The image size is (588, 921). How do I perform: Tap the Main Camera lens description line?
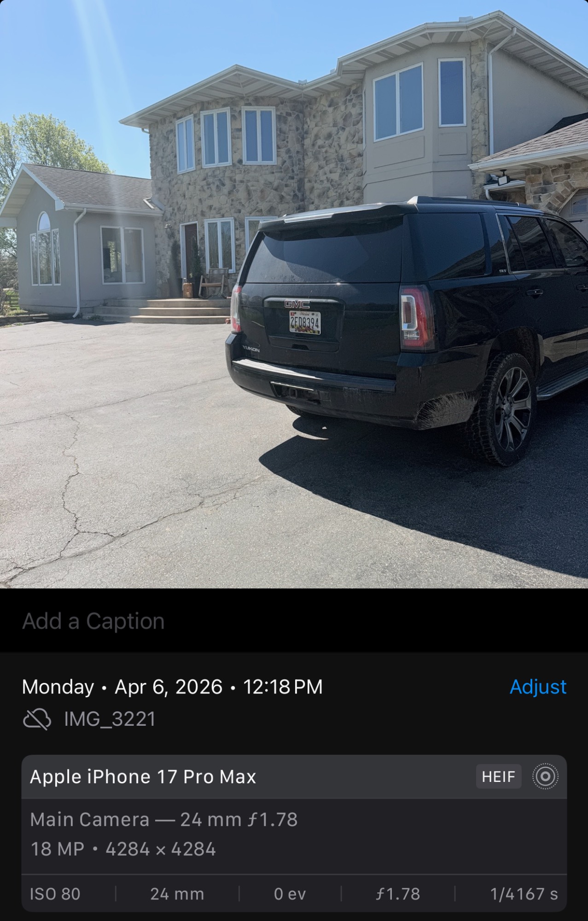pyautogui.click(x=164, y=820)
